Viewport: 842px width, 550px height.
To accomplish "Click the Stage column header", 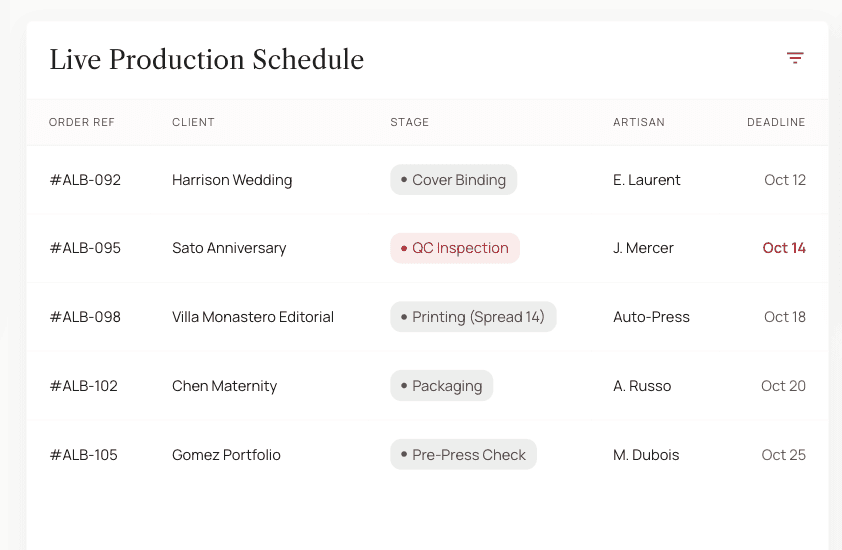I will click(410, 122).
